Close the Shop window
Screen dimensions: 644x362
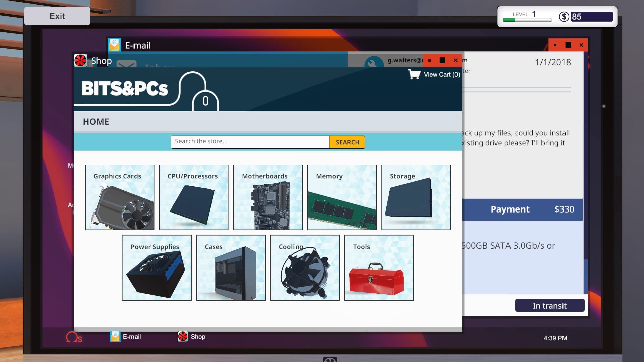[x=455, y=60]
